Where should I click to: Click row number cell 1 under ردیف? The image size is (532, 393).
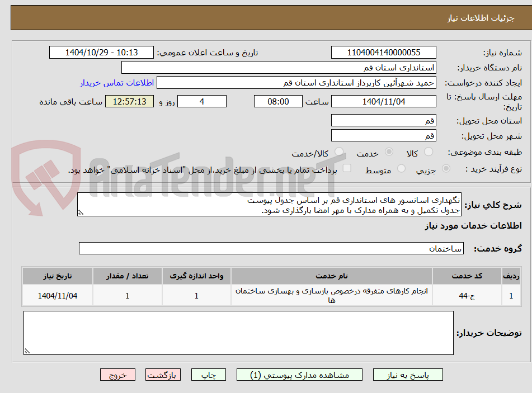(x=511, y=296)
